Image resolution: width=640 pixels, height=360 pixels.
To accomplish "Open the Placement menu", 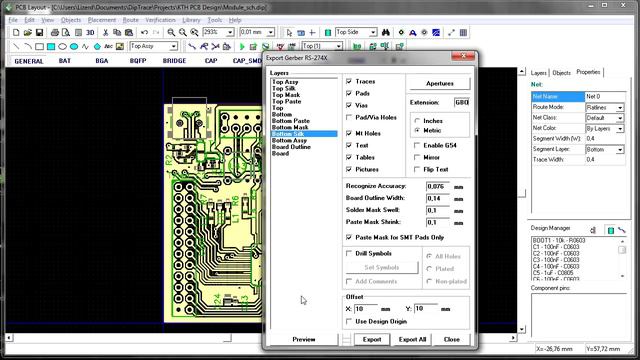I will [x=102, y=20].
